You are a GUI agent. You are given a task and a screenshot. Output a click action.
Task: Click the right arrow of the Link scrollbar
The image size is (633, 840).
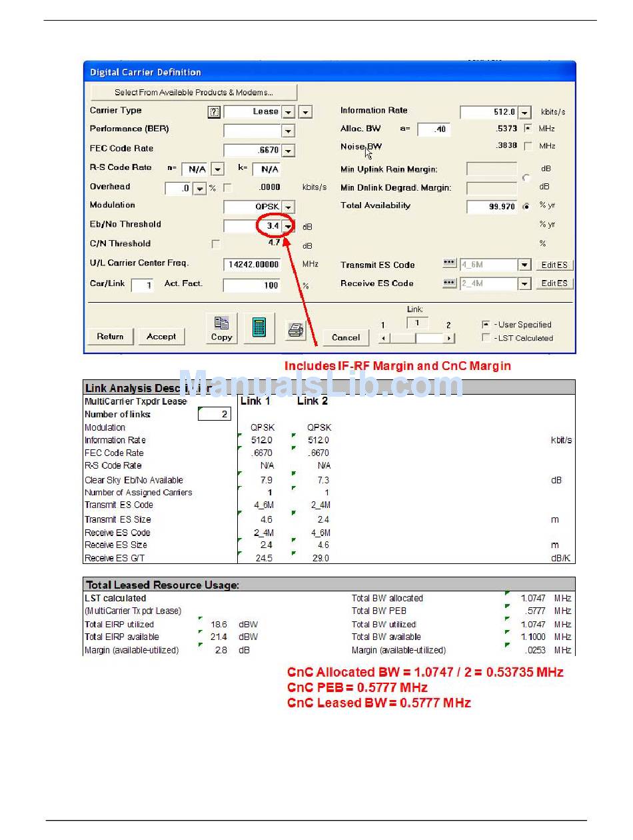pyautogui.click(x=449, y=338)
